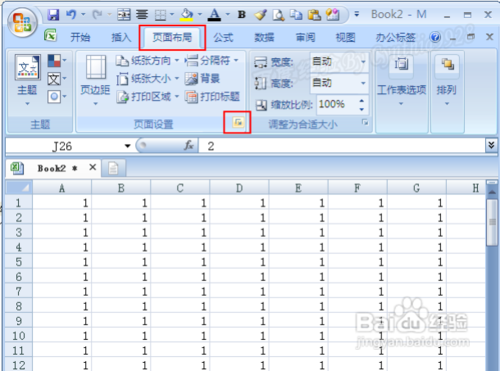500x371 pixels.
Task: Click the fill color paint bucket icon
Action: [x=186, y=15]
